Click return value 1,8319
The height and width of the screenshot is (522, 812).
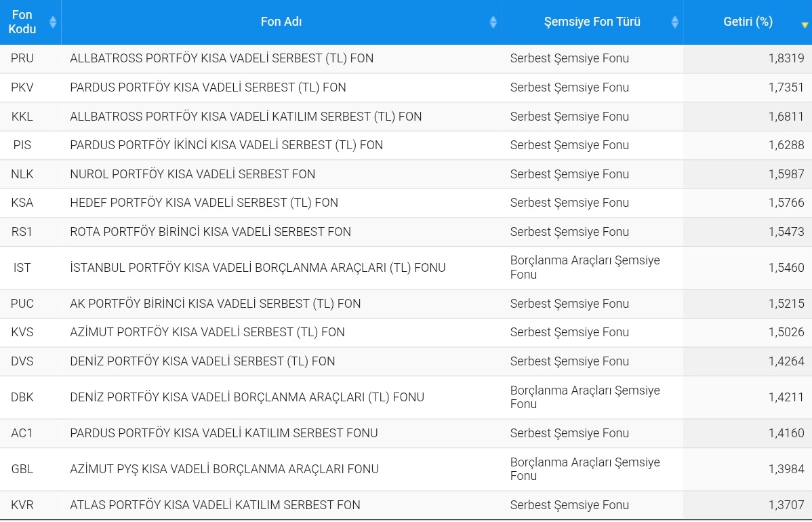pyautogui.click(x=786, y=58)
